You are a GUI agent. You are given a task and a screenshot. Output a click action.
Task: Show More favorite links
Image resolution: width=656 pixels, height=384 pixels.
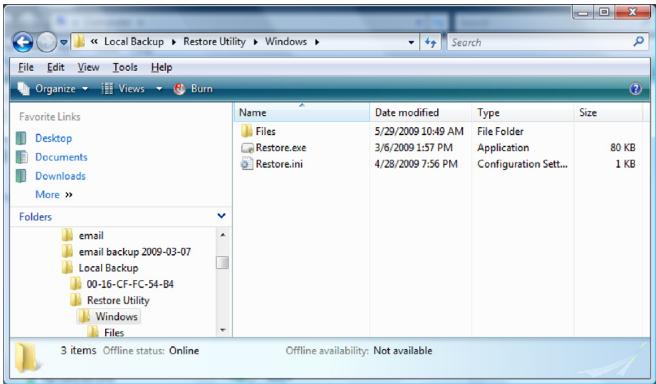pos(54,195)
